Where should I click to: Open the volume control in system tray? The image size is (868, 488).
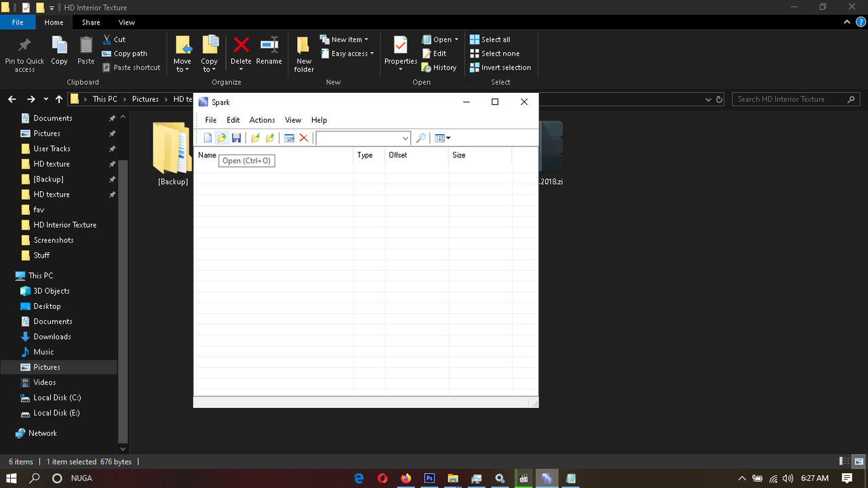[787, 479]
